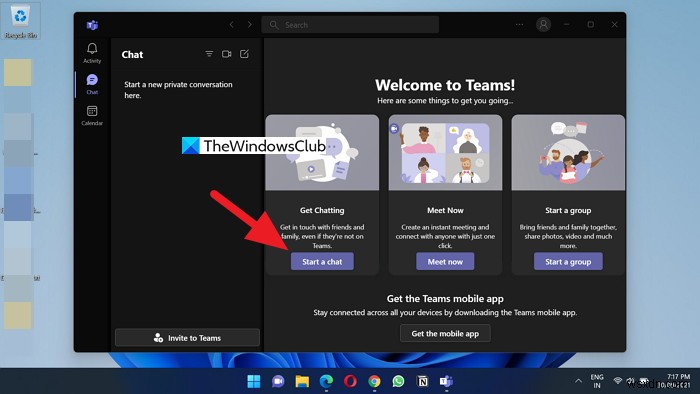Click the Meet now button
Image resolution: width=700 pixels, height=394 pixels.
[x=445, y=261]
